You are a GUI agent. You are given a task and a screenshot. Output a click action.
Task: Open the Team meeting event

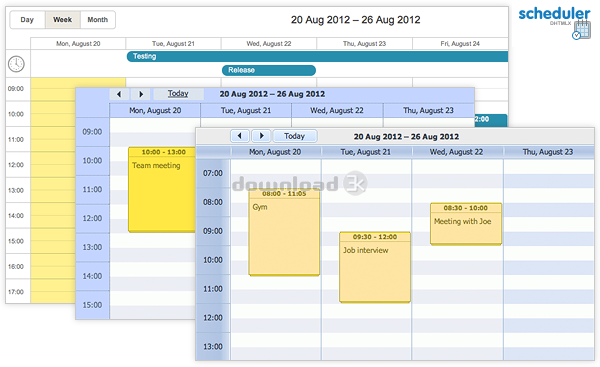click(x=162, y=190)
